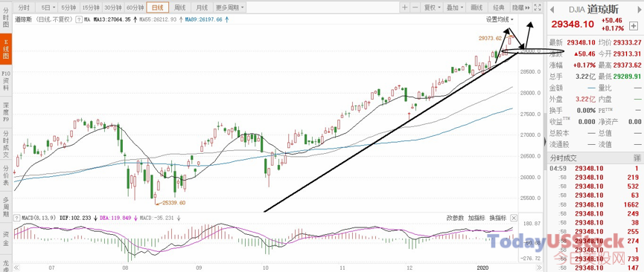Viewport: 644px width, 272px height.
Task: Open F10资料 in left sidebar
Action: (6, 80)
